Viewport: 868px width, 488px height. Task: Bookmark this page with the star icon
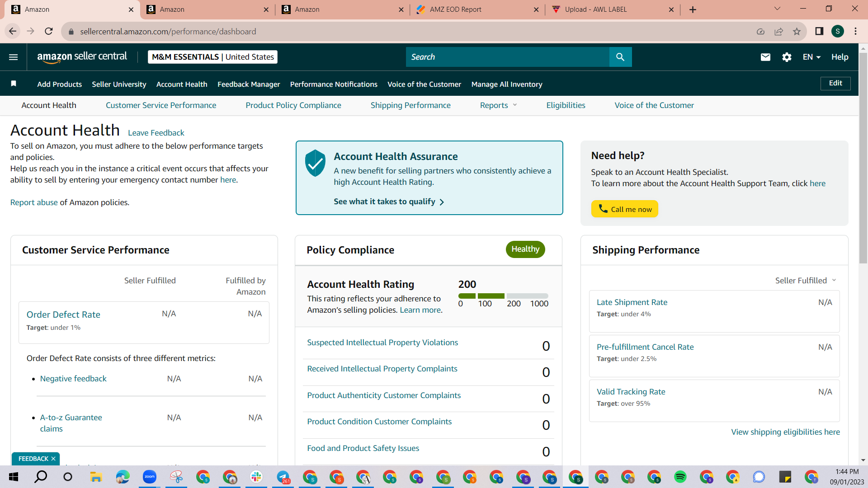tap(797, 32)
